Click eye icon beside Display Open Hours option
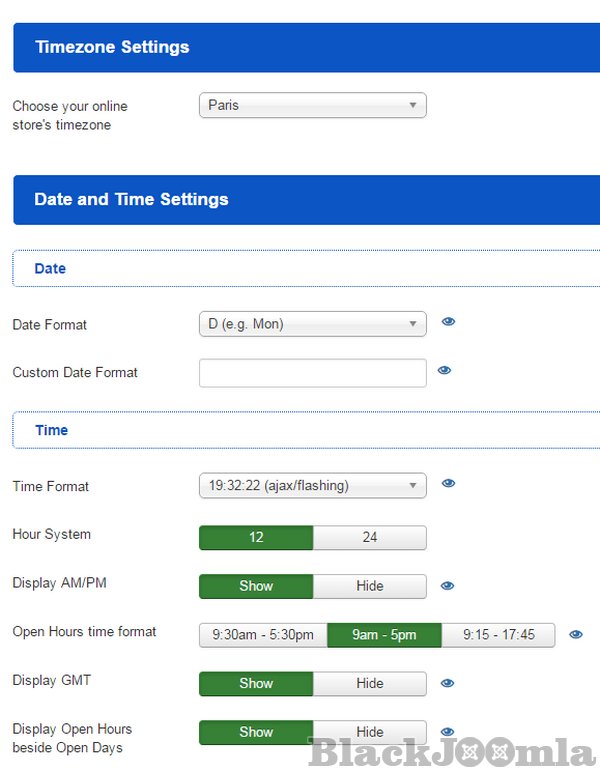Image resolution: width=600 pixels, height=772 pixels. (x=448, y=732)
